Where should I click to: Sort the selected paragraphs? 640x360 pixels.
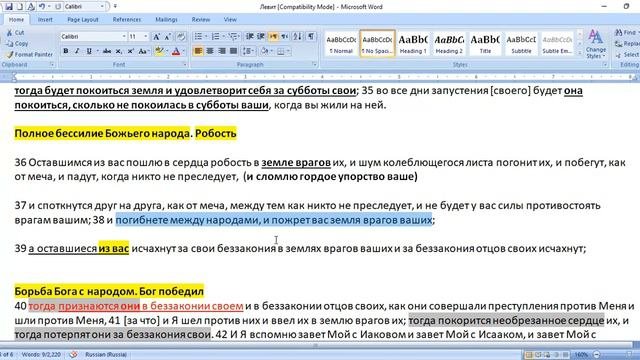point(298,37)
